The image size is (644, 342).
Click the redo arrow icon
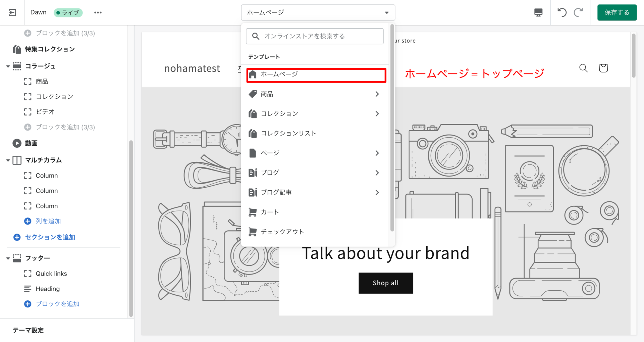(578, 13)
